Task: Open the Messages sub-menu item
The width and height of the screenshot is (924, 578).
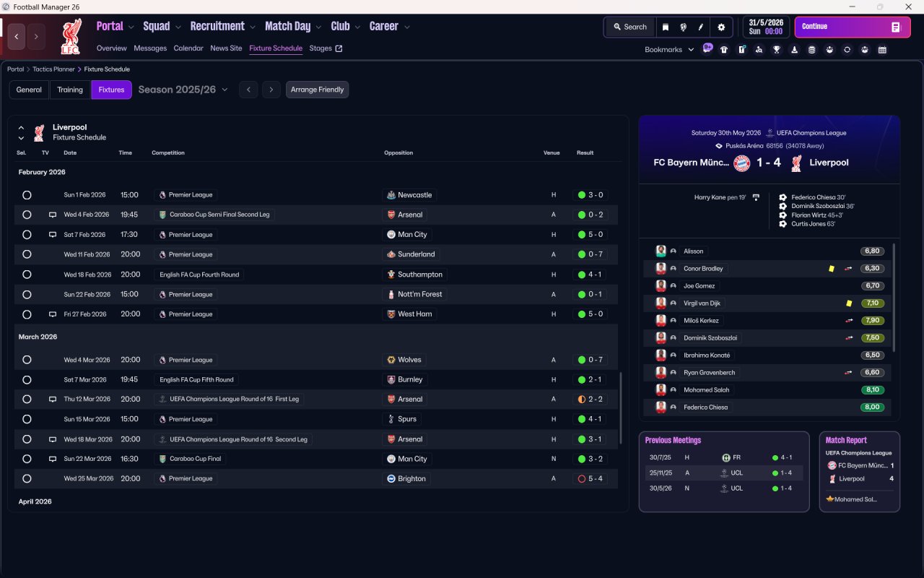Action: pos(150,48)
